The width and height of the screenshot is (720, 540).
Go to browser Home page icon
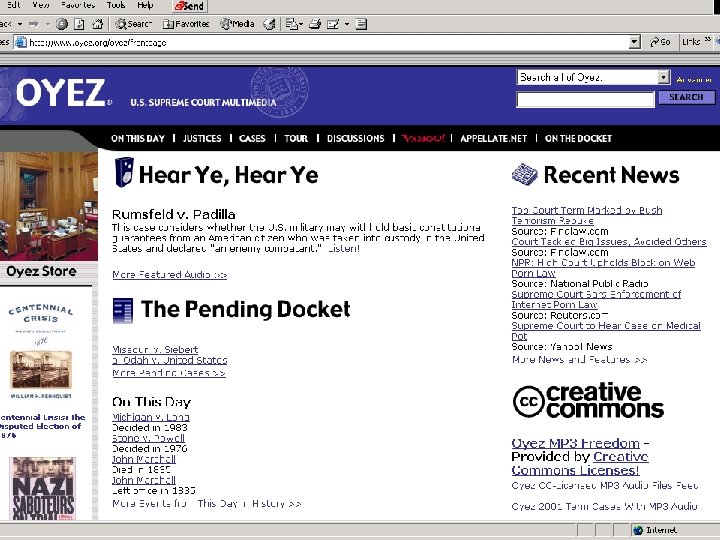pos(97,24)
